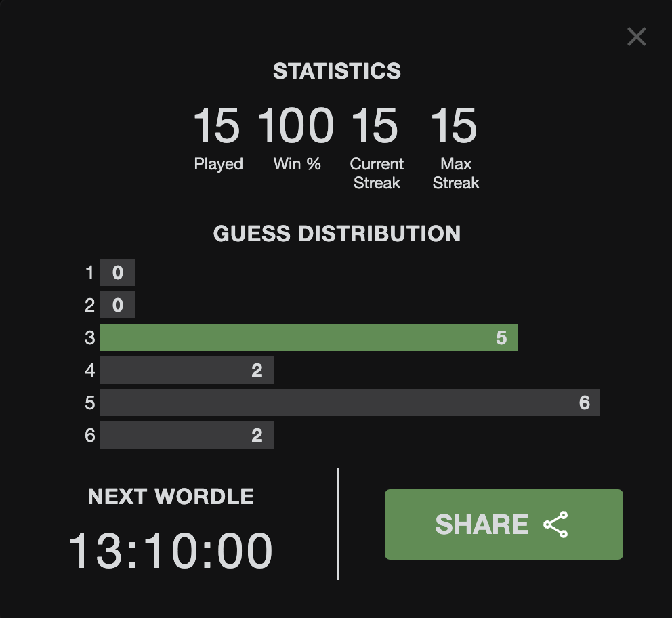Click the Next Wordle countdown timer

(x=171, y=551)
